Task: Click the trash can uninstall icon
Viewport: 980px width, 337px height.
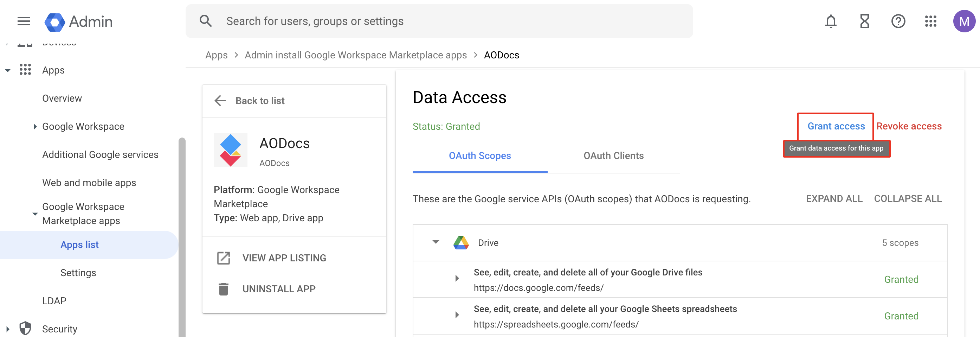Action: [223, 289]
